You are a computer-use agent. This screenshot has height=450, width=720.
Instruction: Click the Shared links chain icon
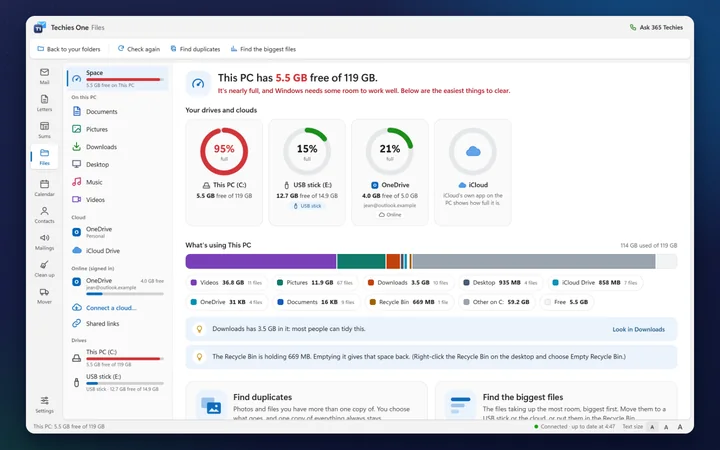pos(77,323)
